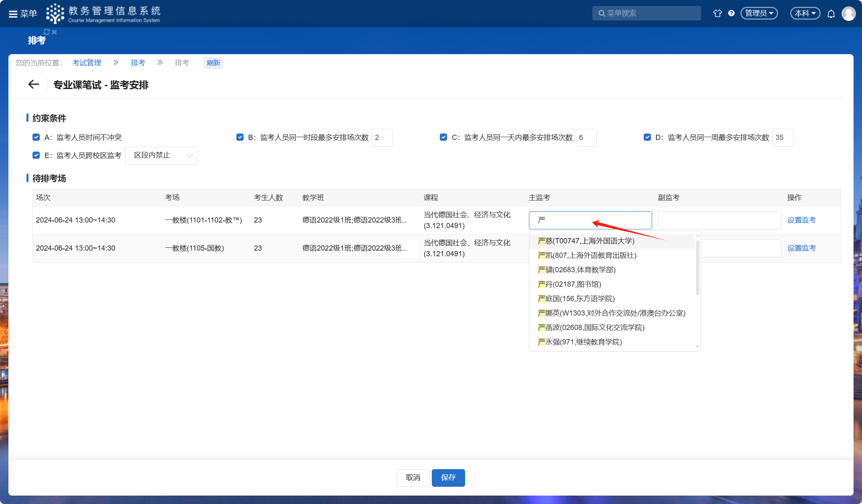Choose 严丹 (图书馆) from suggestions

(x=569, y=284)
